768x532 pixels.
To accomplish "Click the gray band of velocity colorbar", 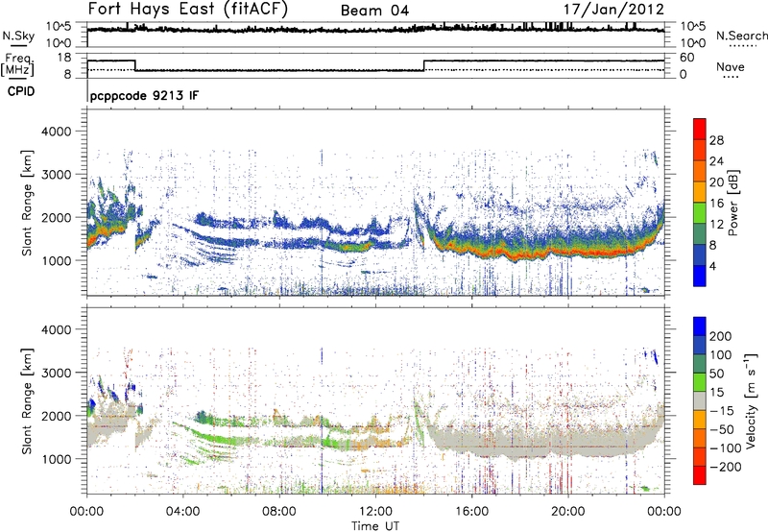I will click(x=700, y=400).
